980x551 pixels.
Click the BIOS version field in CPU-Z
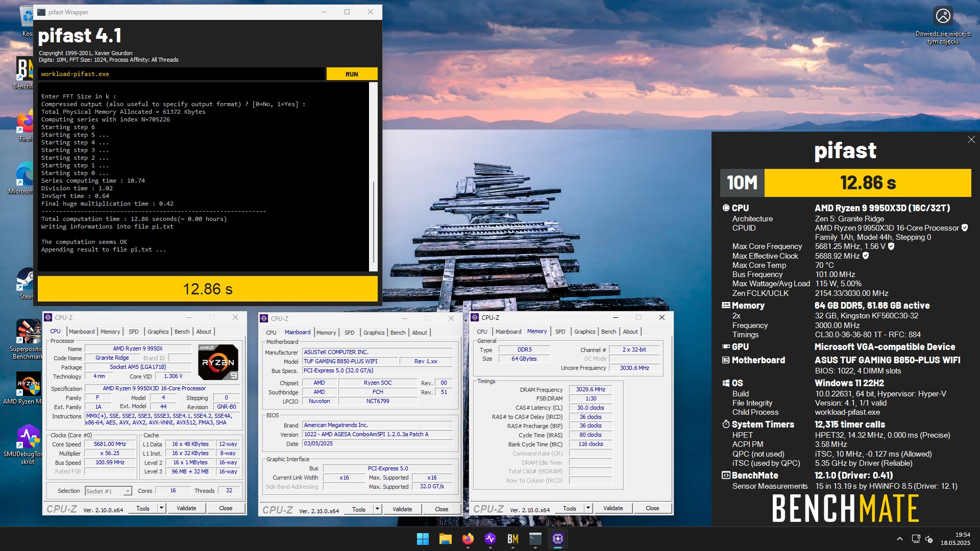coord(378,434)
